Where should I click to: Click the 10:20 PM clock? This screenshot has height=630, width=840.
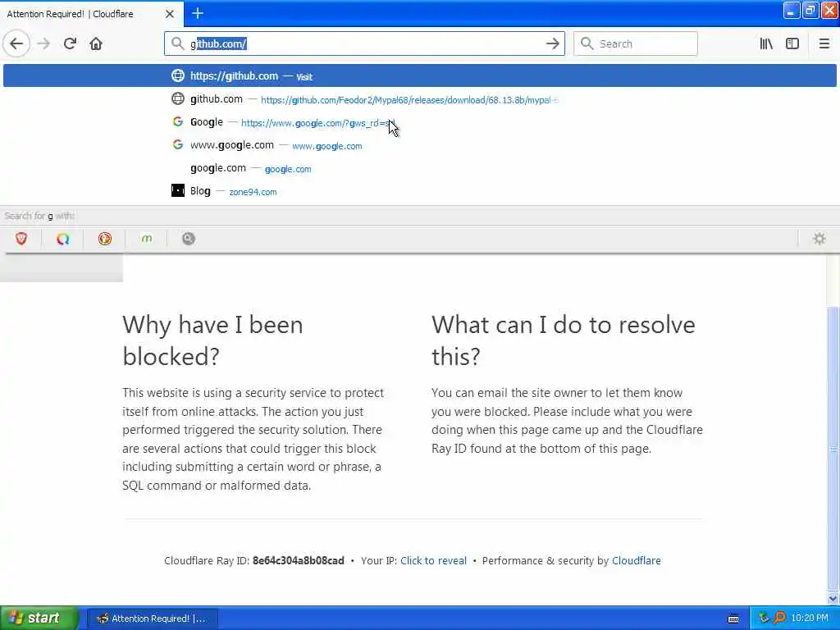(x=810, y=619)
